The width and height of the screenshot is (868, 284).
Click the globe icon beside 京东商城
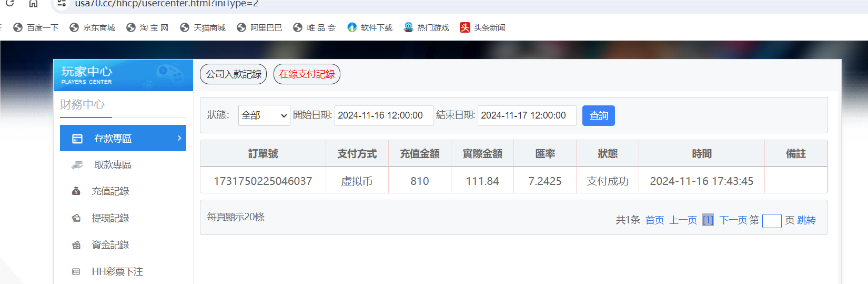tap(74, 27)
